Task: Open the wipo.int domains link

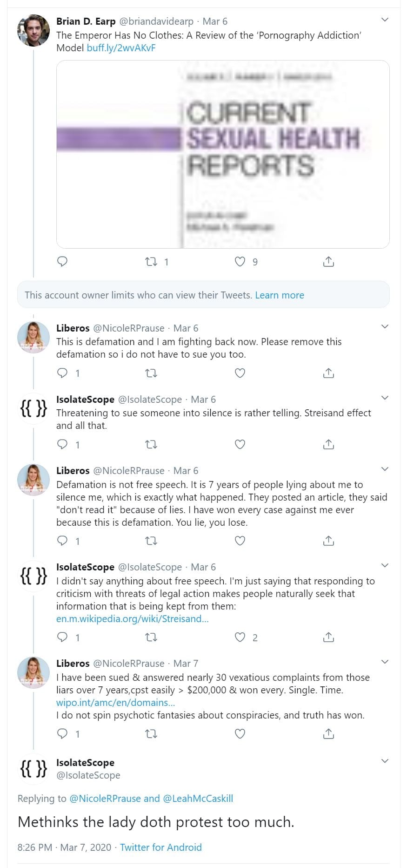Action: 116,703
